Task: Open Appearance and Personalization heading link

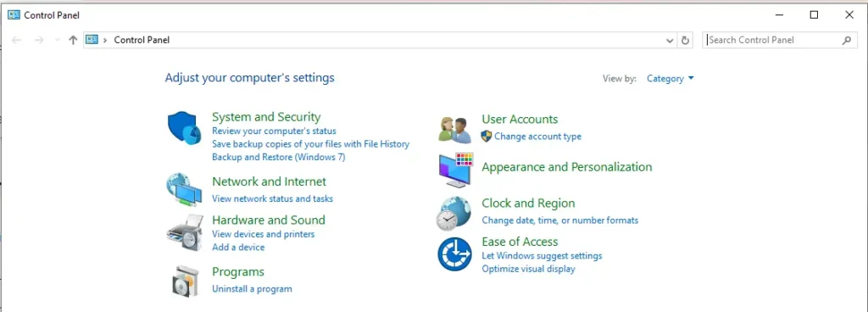Action: click(x=567, y=166)
